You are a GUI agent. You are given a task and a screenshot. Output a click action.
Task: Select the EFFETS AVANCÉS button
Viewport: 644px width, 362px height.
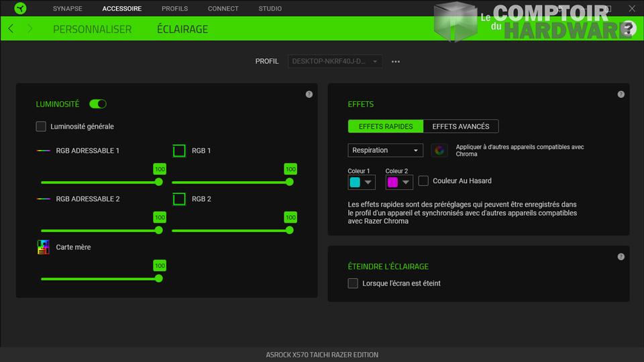coord(460,126)
